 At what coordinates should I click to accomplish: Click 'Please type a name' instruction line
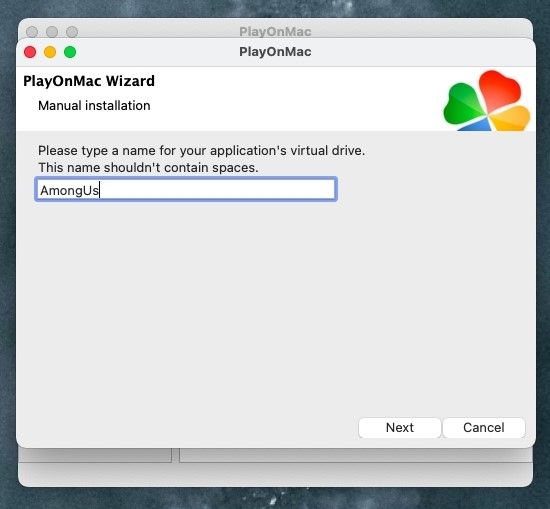(202, 150)
